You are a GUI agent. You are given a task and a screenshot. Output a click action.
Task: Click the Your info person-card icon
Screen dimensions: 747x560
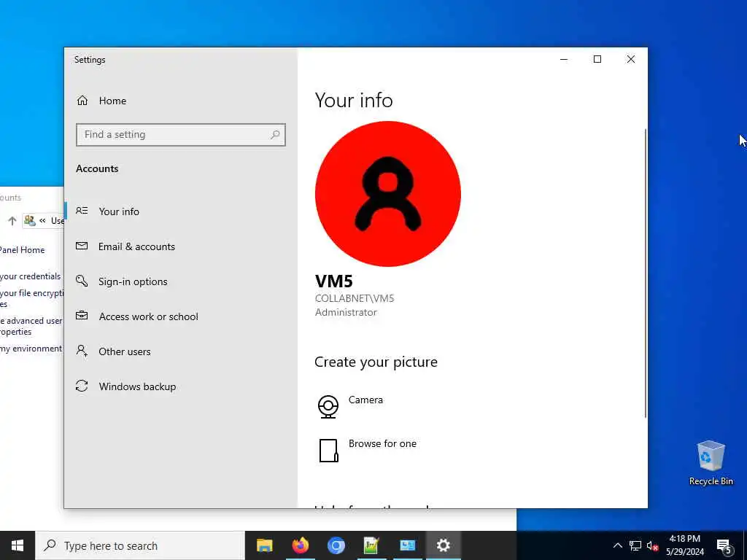(x=82, y=211)
